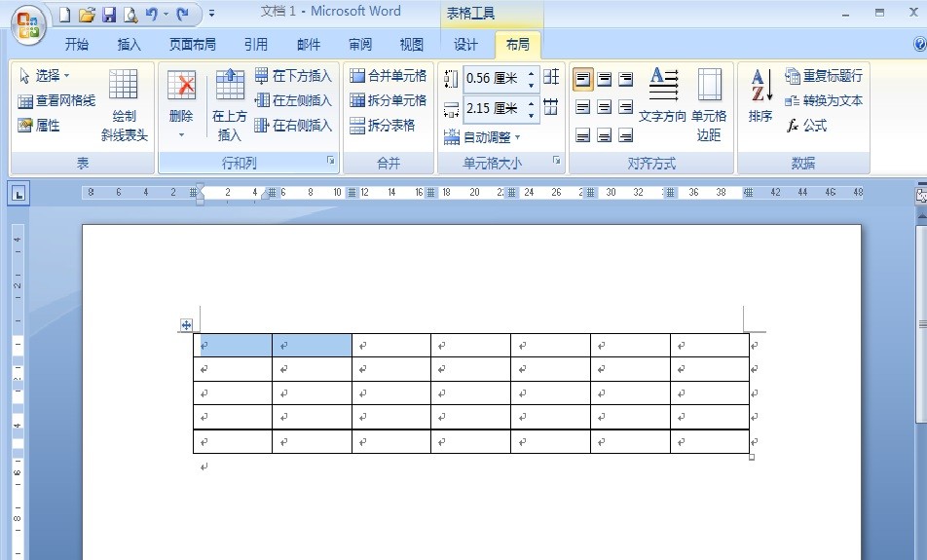Open the undo history dropdown arrow

pyautogui.click(x=167, y=15)
